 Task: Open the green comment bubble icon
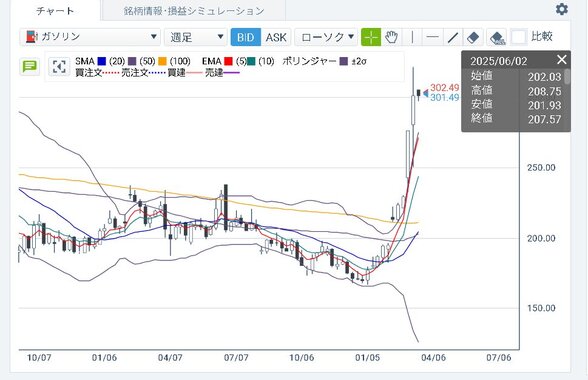tap(29, 67)
